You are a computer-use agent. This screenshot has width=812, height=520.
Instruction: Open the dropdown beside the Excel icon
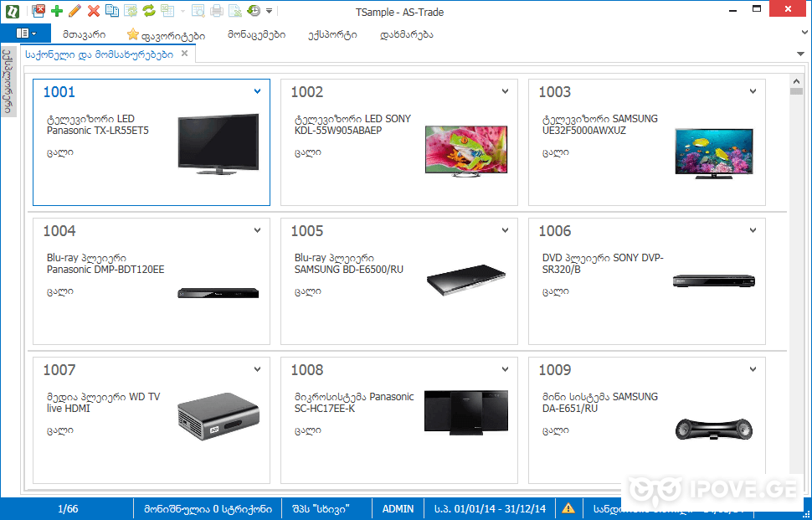[x=182, y=11]
